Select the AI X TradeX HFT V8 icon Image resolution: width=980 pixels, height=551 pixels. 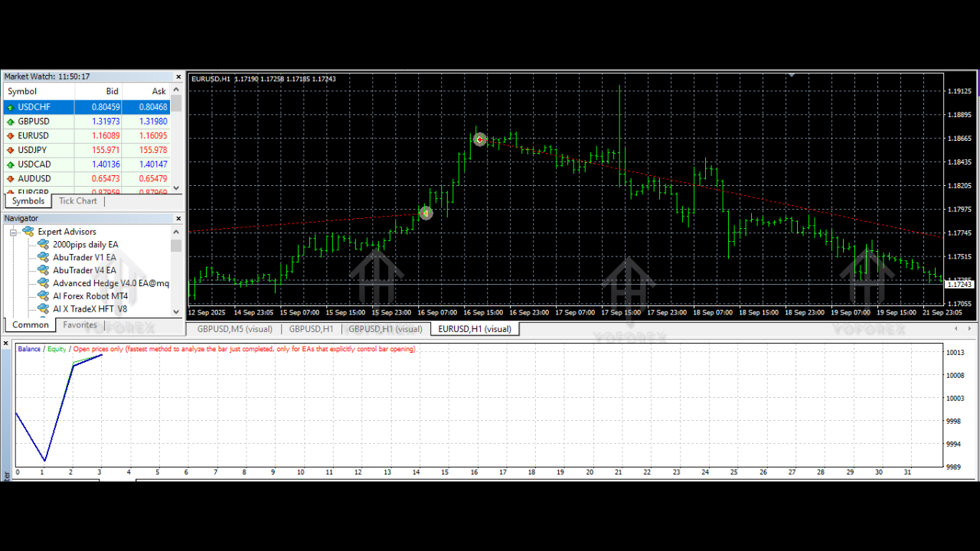[x=43, y=309]
